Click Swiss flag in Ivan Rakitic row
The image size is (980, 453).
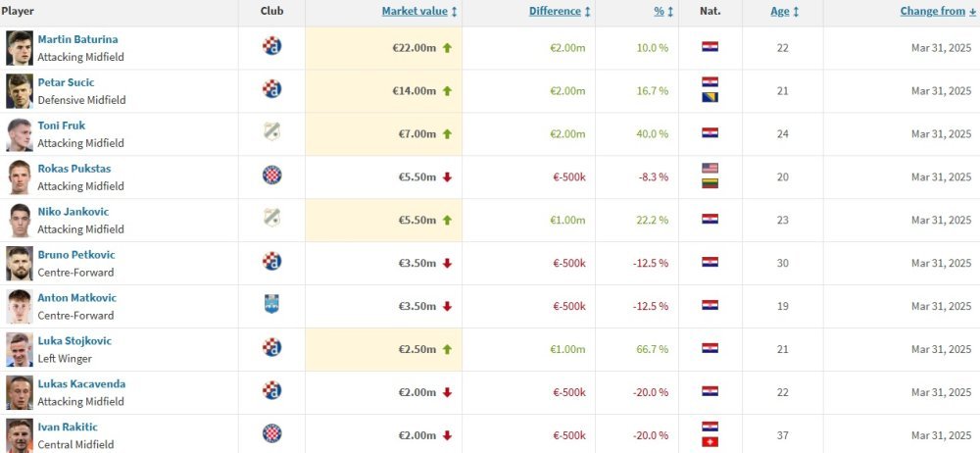pyautogui.click(x=710, y=442)
